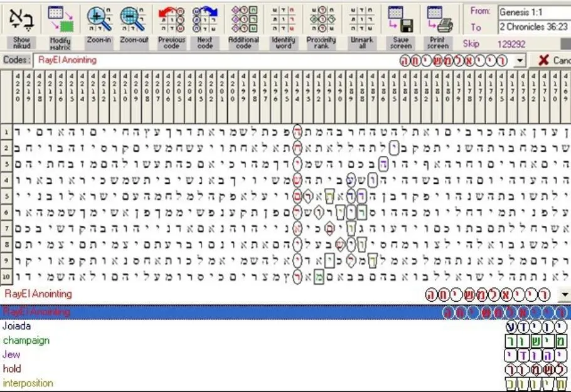571x392 pixels.
Task: Click Print screen icon
Action: (439, 19)
